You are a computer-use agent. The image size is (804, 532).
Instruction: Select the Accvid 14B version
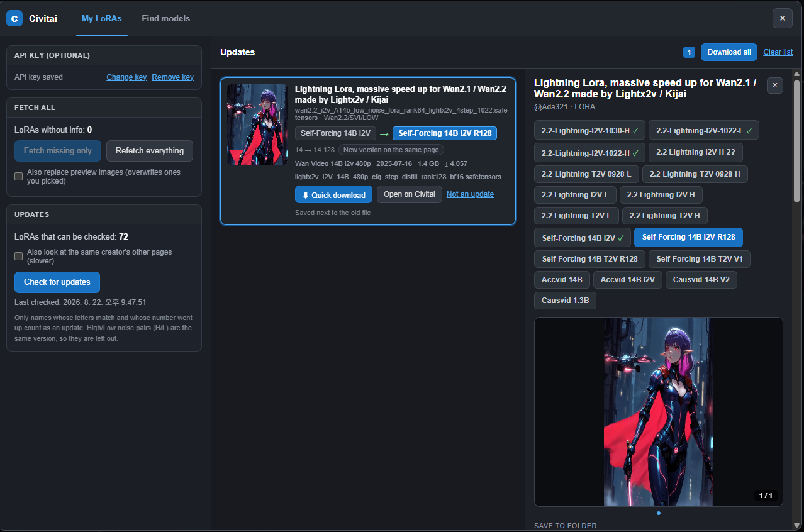pyautogui.click(x=562, y=280)
